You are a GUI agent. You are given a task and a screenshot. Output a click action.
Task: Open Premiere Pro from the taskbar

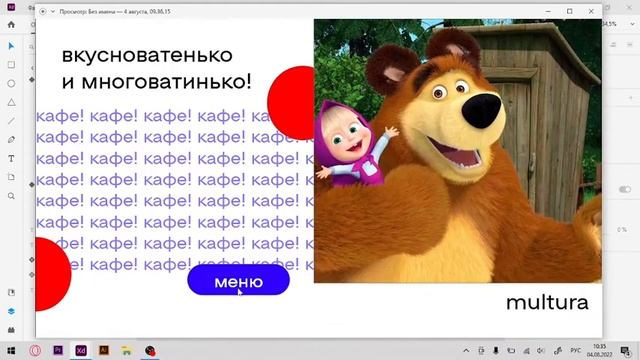(58, 350)
